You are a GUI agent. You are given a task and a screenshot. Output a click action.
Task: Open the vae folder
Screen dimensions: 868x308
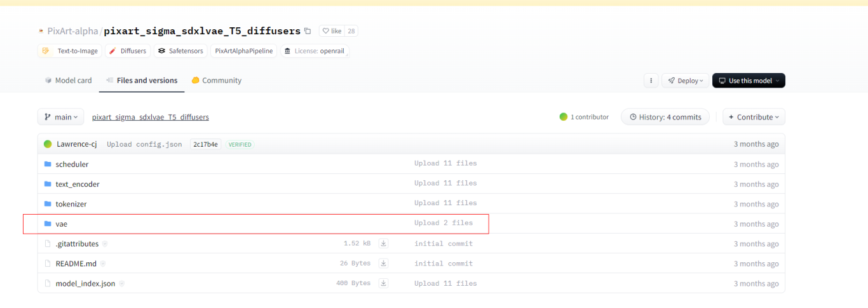(62, 224)
